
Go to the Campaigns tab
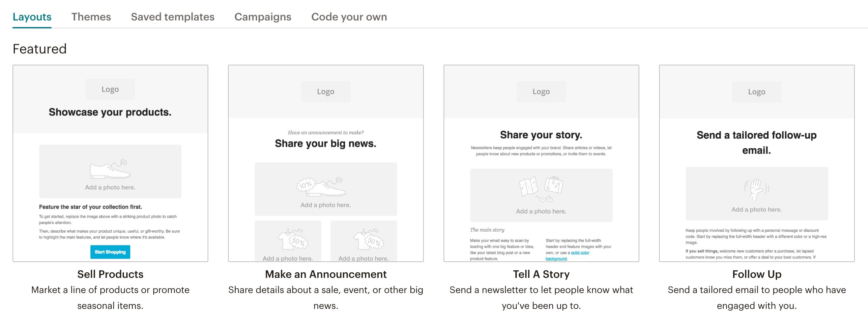click(263, 17)
